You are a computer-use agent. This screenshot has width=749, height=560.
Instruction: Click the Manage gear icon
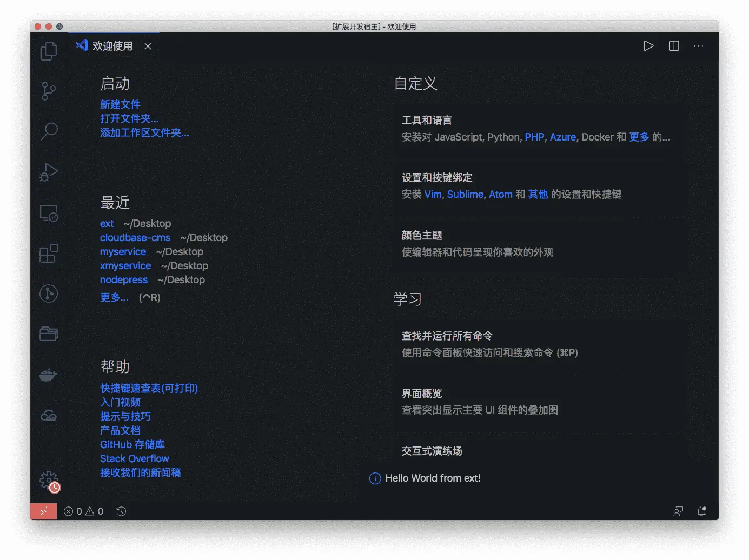49,480
